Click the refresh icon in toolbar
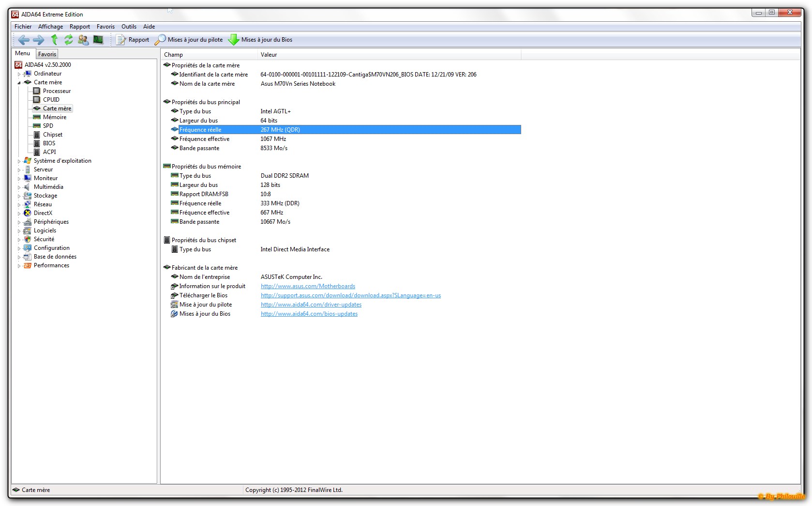This screenshot has width=812, height=506. 69,40
